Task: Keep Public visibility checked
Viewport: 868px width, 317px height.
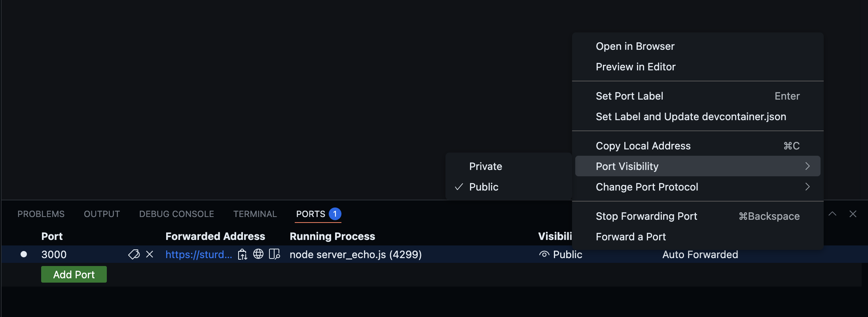Action: (483, 187)
